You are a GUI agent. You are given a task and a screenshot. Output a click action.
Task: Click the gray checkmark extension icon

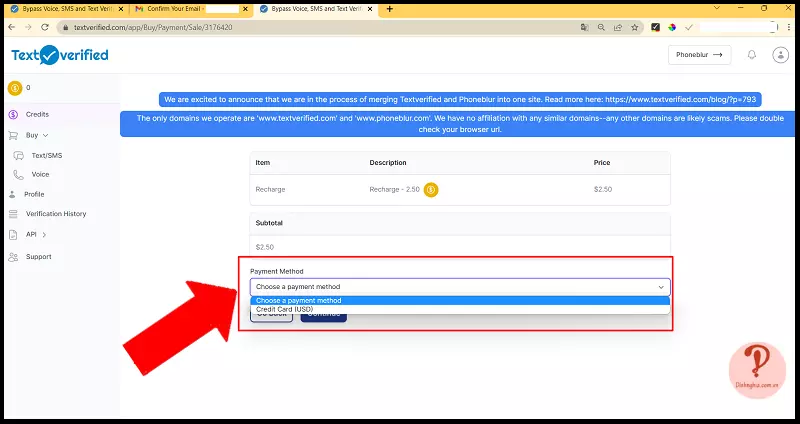pyautogui.click(x=689, y=28)
